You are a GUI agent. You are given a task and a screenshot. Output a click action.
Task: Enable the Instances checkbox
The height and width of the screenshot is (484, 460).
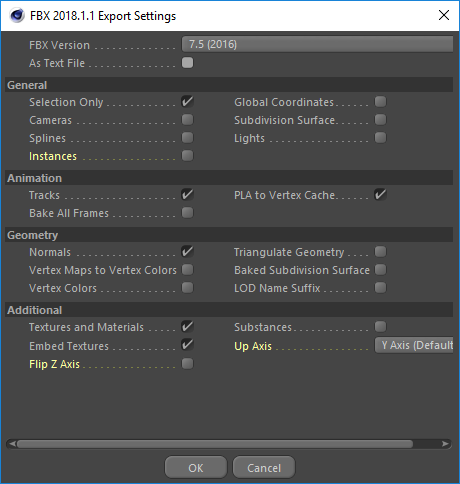[x=187, y=156]
